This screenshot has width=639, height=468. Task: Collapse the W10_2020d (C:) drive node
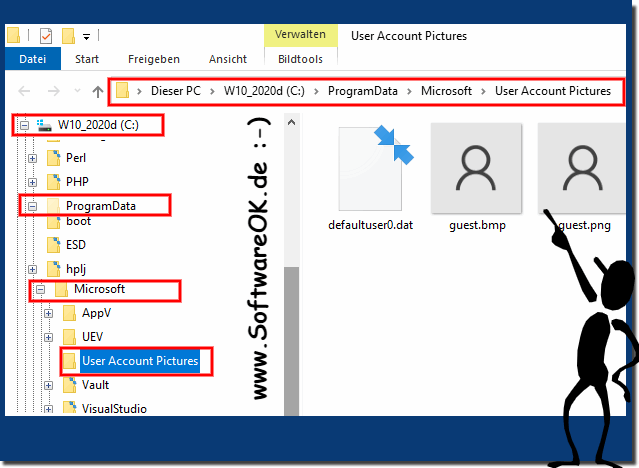click(24, 125)
